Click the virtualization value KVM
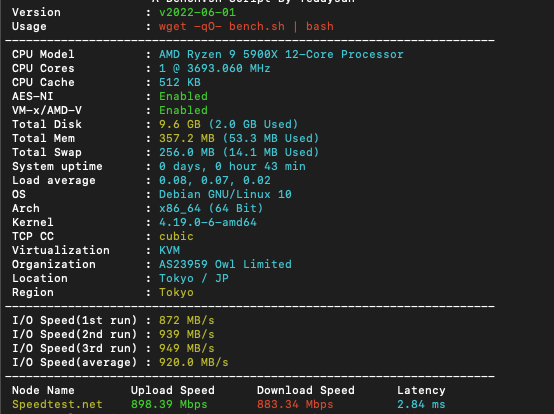This screenshot has width=554, height=414. pyautogui.click(x=169, y=250)
